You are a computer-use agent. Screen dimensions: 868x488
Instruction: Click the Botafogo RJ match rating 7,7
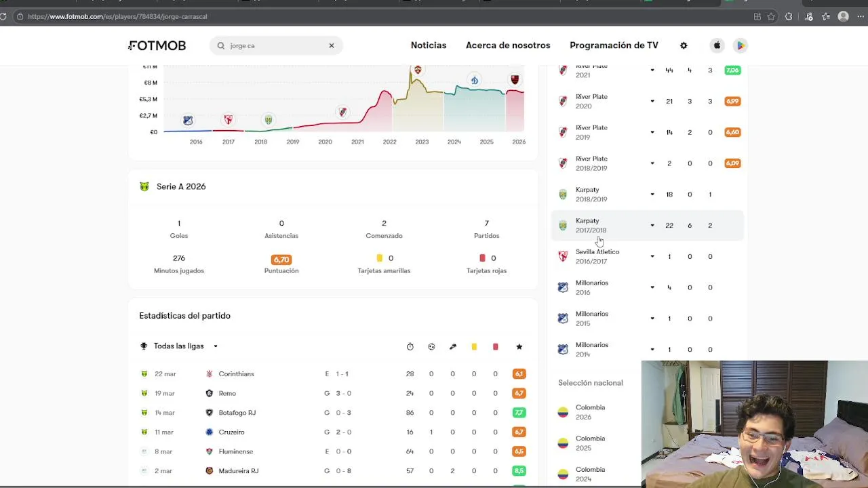519,413
